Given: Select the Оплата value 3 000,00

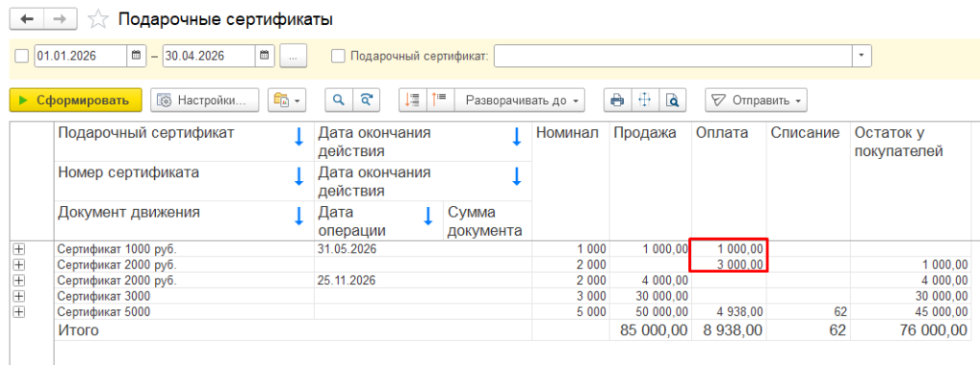Looking at the screenshot, I should pyautogui.click(x=728, y=264).
